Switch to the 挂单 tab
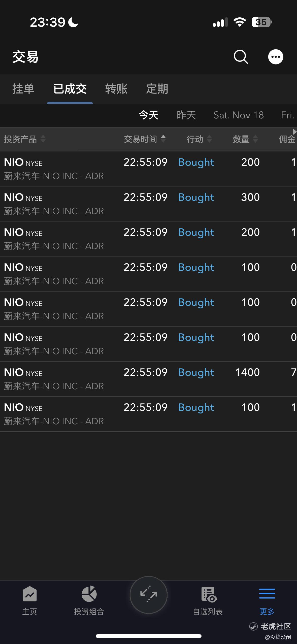The height and width of the screenshot is (644, 297). click(x=23, y=89)
